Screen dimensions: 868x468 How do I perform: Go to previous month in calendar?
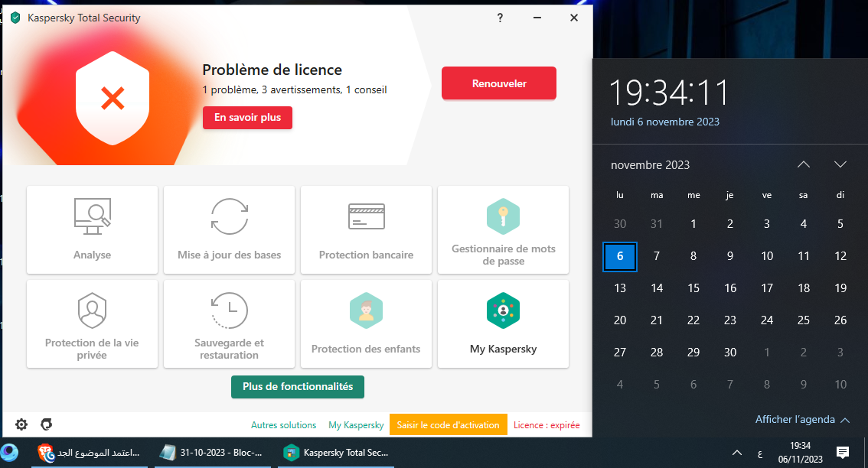click(x=803, y=164)
